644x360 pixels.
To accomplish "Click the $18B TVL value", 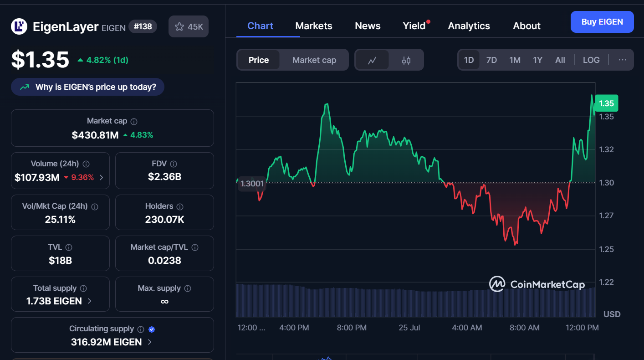I will tap(60, 260).
